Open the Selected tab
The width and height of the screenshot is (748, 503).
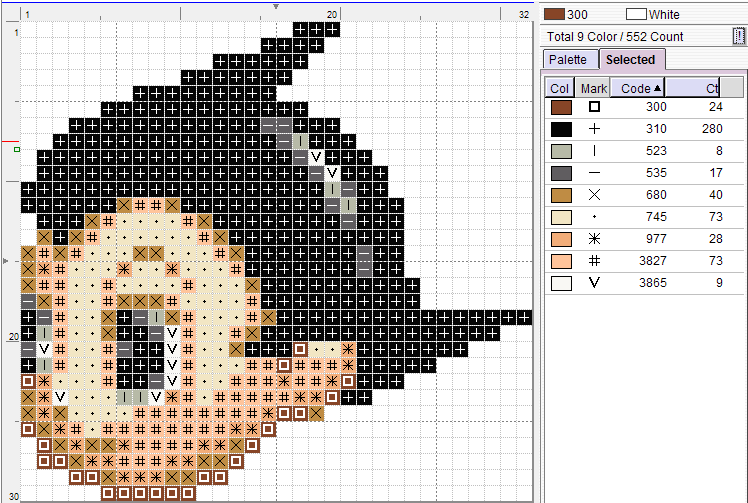point(630,60)
